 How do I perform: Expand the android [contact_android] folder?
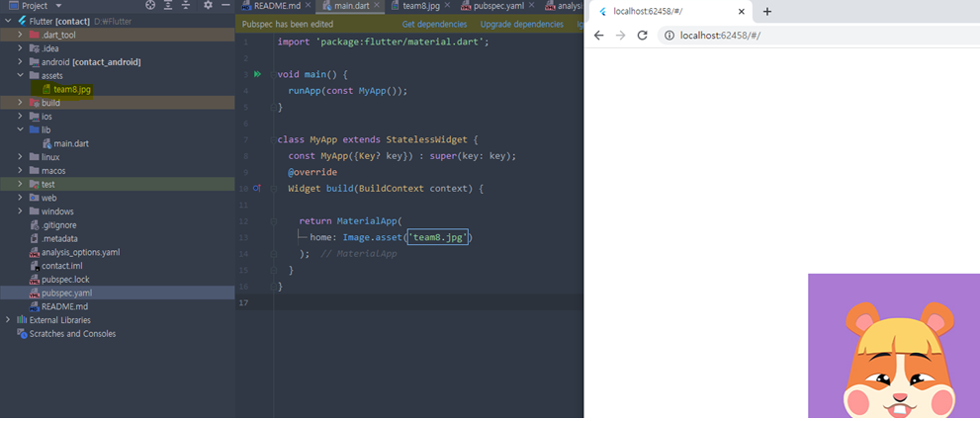point(21,62)
